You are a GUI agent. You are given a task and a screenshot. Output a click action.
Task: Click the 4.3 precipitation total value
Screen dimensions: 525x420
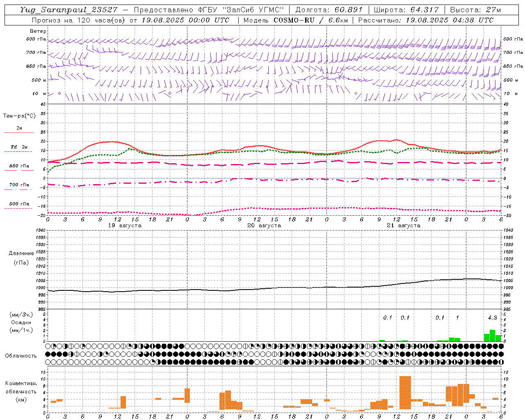point(492,318)
